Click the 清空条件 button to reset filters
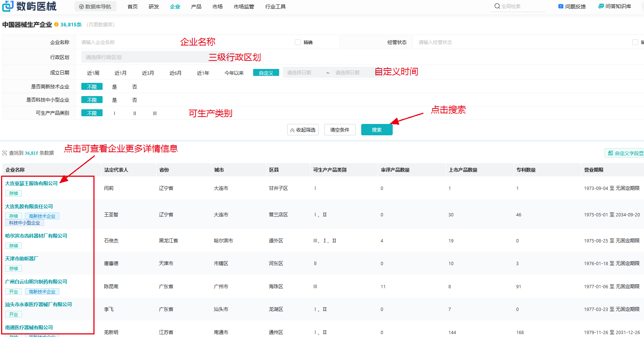The width and height of the screenshot is (644, 337). coord(340,130)
